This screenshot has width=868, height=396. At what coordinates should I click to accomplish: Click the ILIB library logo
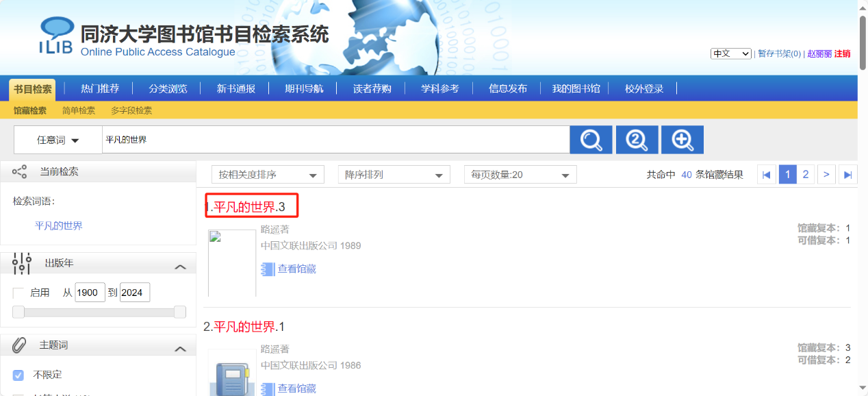pyautogui.click(x=56, y=36)
